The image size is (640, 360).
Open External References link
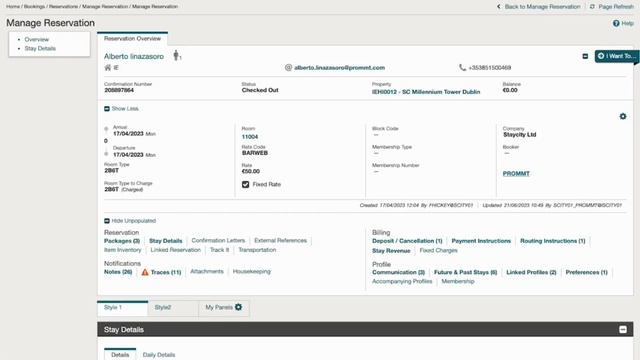coord(280,240)
